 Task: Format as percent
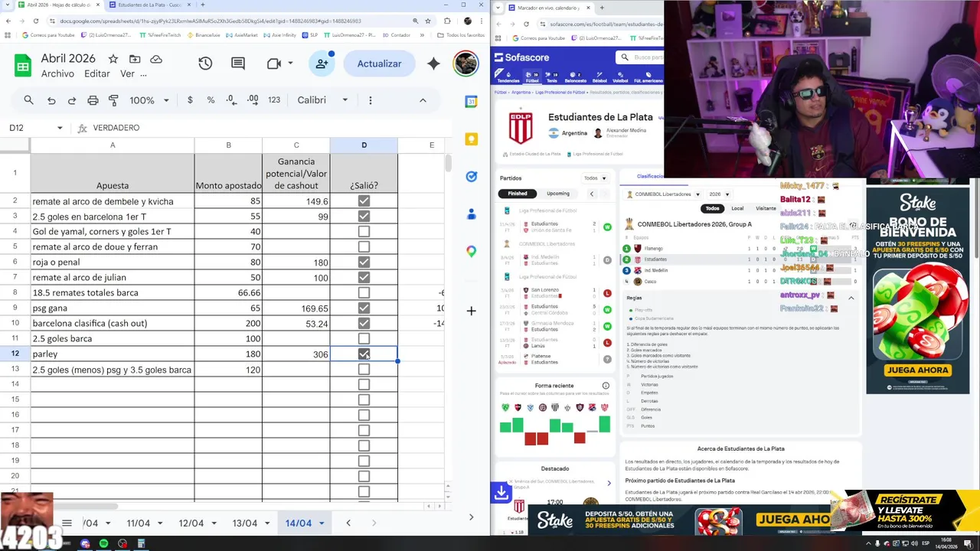pos(211,100)
